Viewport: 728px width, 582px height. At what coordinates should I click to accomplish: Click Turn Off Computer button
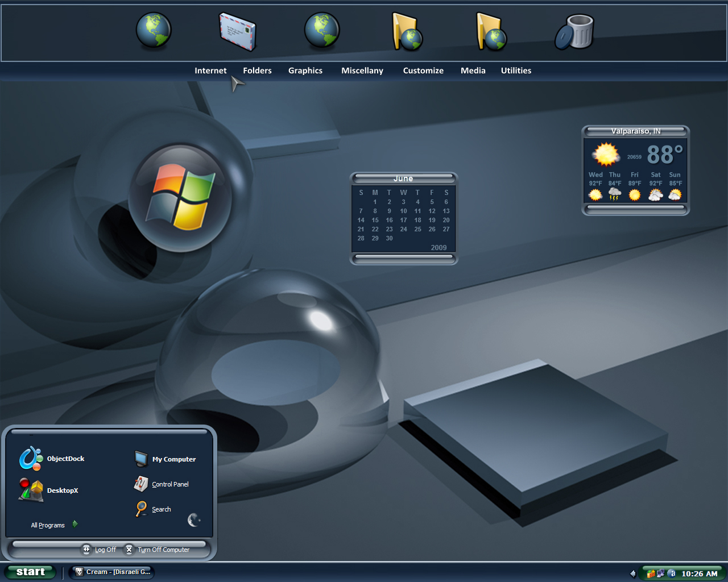tap(157, 550)
